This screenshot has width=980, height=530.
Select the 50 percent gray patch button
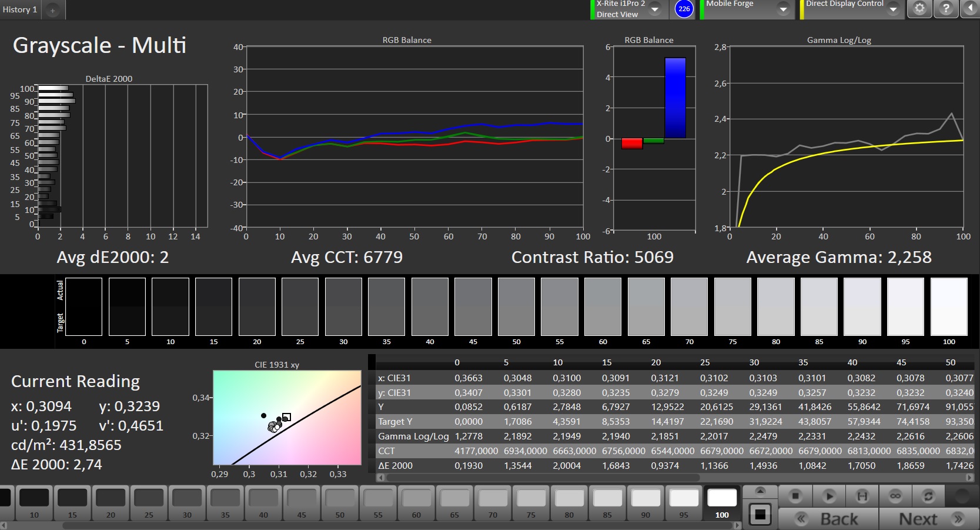(340, 503)
